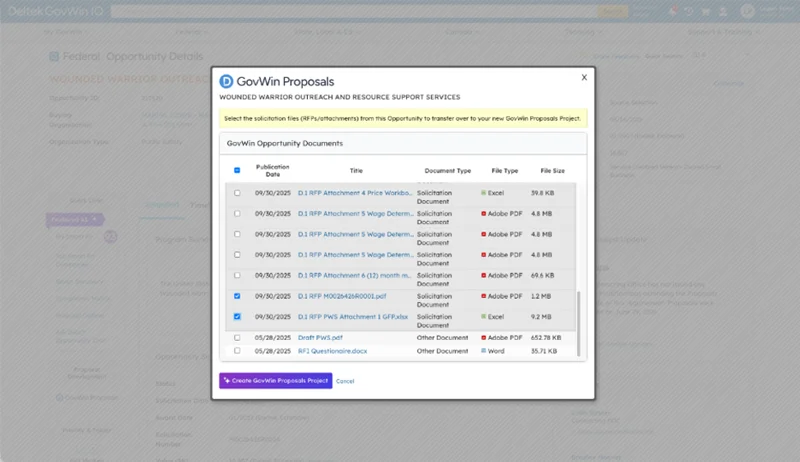Click the 1.2 MB file size value
The image size is (800, 462).
(540, 296)
